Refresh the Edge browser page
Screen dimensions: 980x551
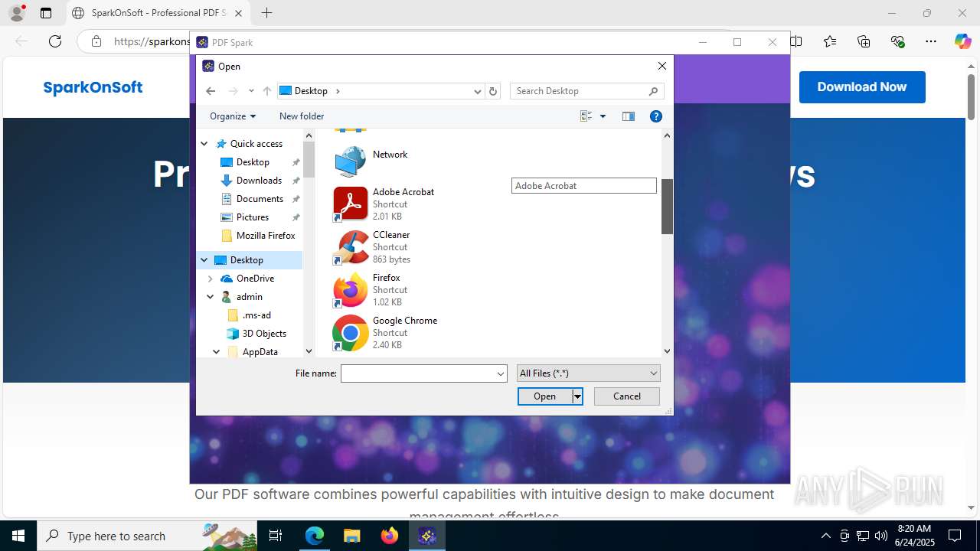click(55, 41)
